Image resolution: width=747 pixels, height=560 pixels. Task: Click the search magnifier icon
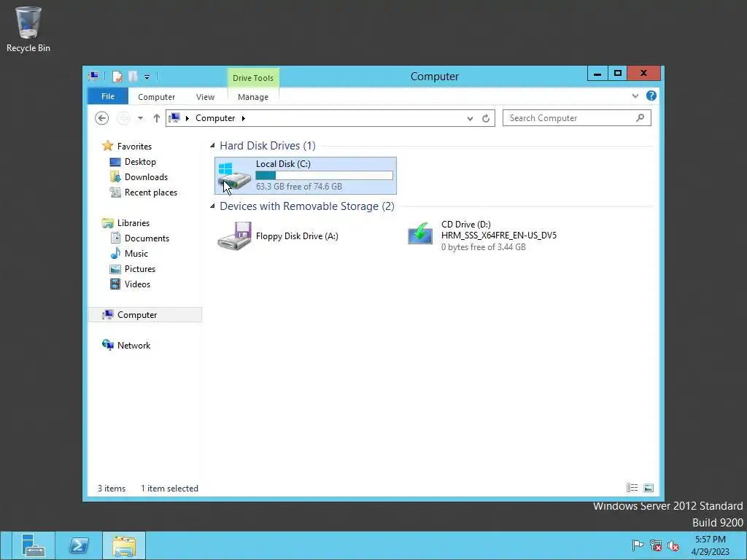click(640, 117)
